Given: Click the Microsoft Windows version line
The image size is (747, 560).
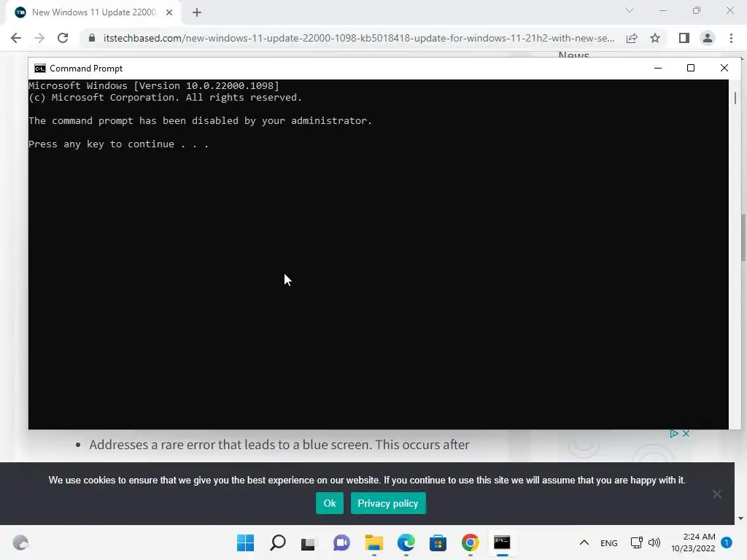Looking at the screenshot, I should [154, 86].
